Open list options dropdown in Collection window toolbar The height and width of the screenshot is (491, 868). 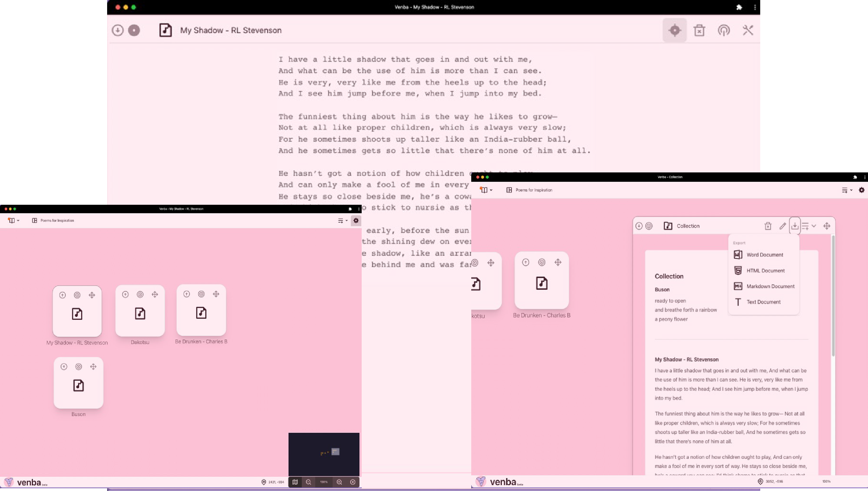pyautogui.click(x=847, y=190)
